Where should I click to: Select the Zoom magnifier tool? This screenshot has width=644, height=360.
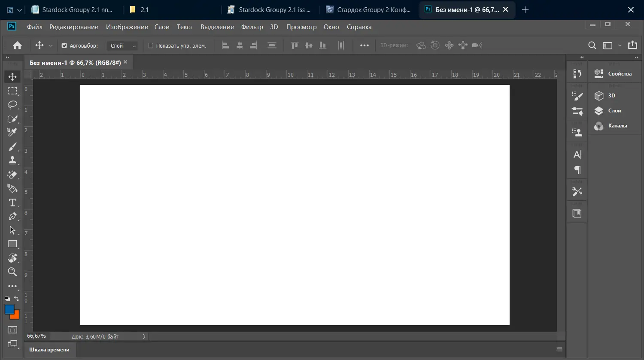pos(12,272)
